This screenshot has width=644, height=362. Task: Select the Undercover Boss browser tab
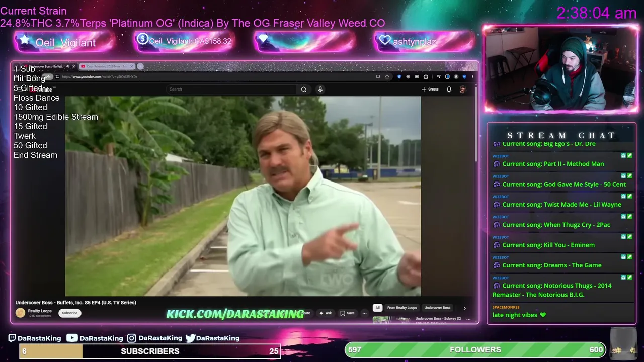coord(48,66)
